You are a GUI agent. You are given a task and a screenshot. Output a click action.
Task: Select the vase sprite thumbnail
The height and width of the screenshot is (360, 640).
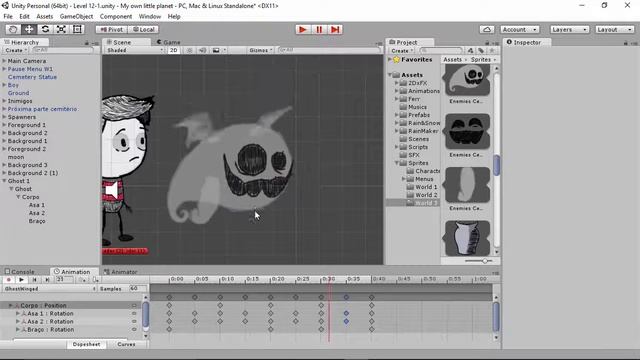coord(467,238)
